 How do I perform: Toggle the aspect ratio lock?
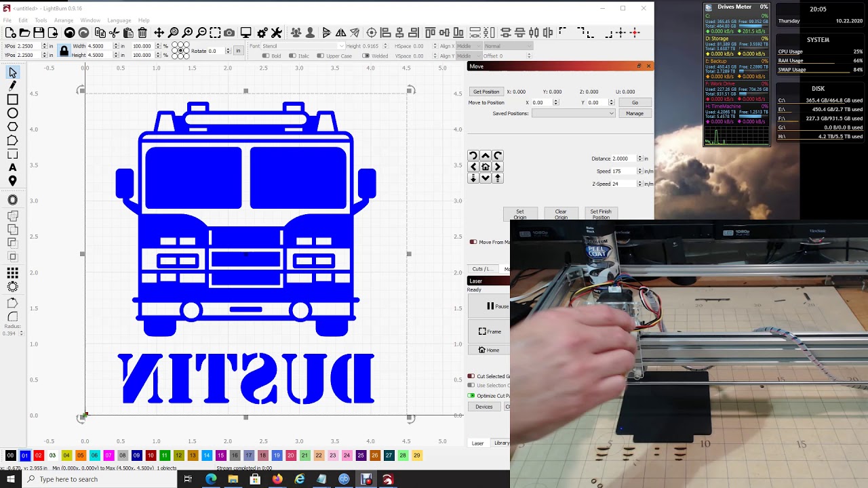tap(64, 51)
